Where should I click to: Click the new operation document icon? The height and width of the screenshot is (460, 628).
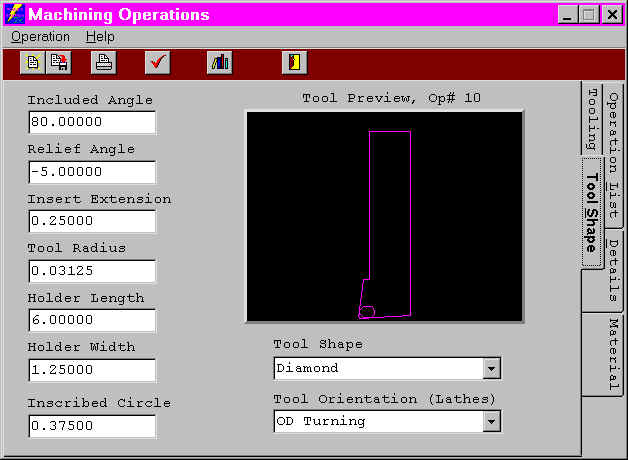coord(32,62)
